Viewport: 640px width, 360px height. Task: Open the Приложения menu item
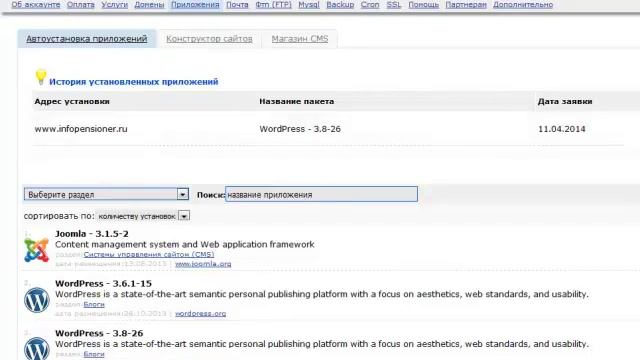(195, 5)
